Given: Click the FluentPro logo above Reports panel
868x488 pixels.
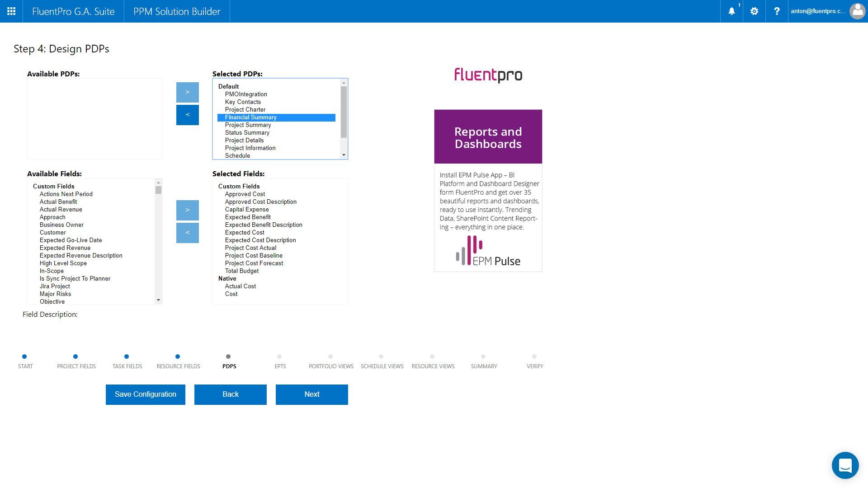Looking at the screenshot, I should point(488,75).
